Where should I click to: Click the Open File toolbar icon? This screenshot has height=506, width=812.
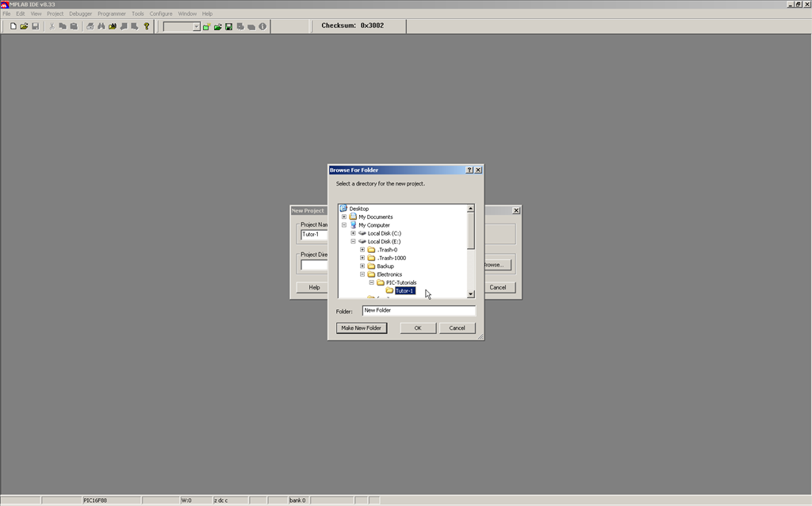point(25,26)
